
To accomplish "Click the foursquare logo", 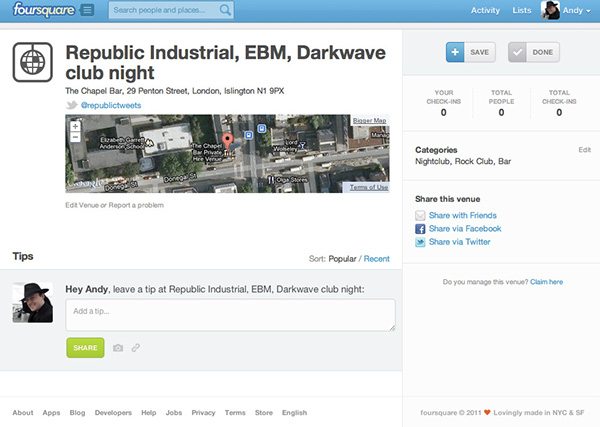I will tap(43, 10).
